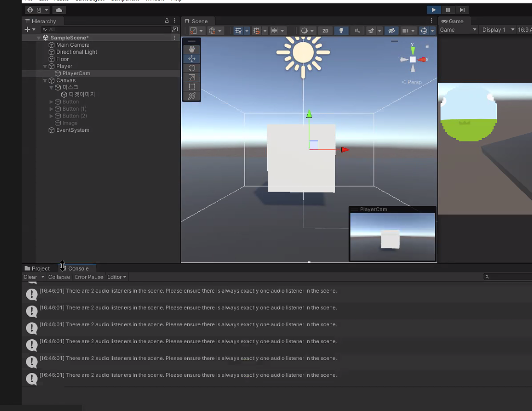This screenshot has width=532, height=411.
Task: Click the Hierarchy lock icon
Action: click(x=167, y=21)
